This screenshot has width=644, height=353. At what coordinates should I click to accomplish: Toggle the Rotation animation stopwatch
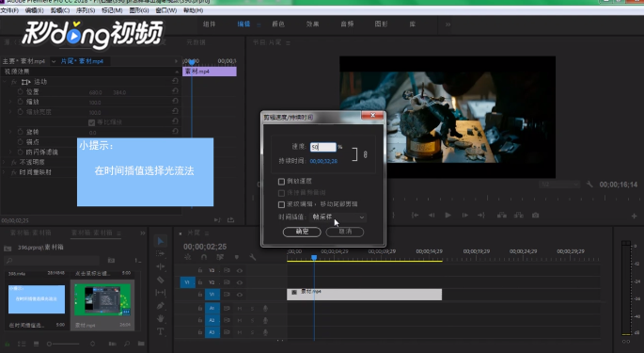coord(21,132)
